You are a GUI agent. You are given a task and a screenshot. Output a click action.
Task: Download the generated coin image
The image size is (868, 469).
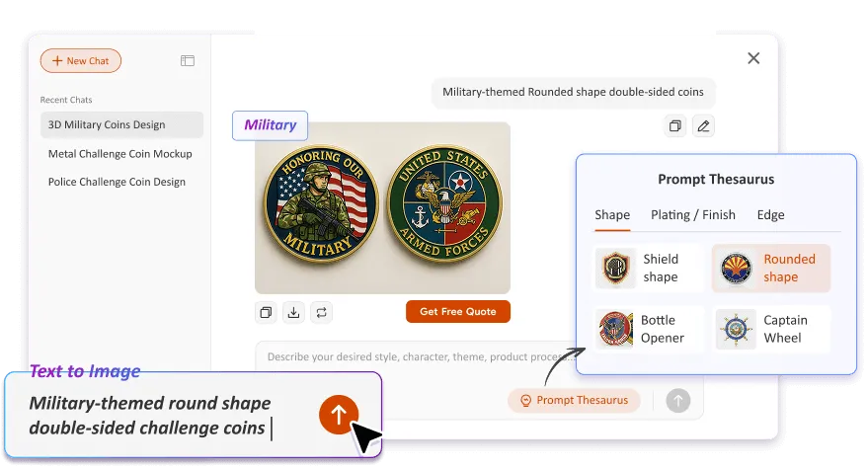coord(294,313)
